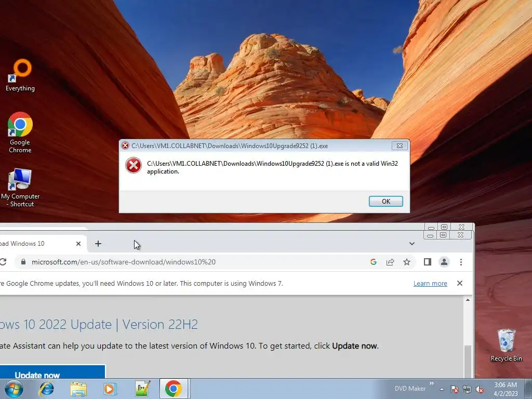This screenshot has width=532, height=399.
Task: Click the DVD Maker toolbar label
Action: (410, 389)
